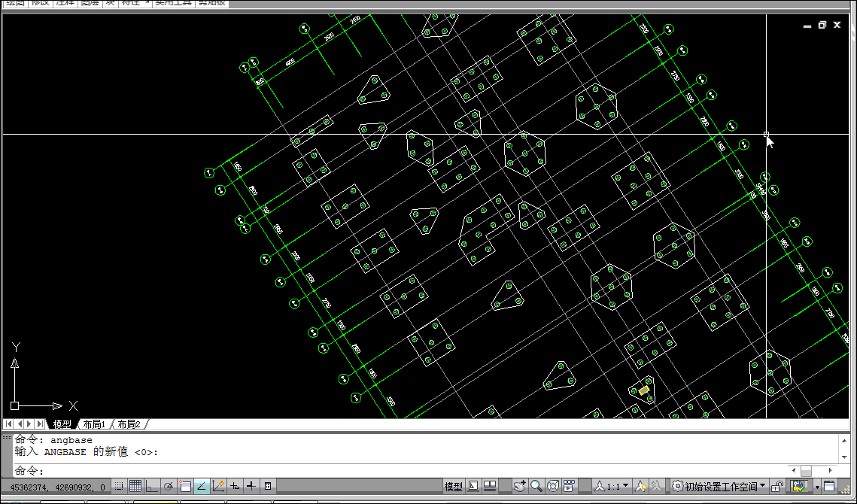Switch to the 布局1 layout tab

(x=94, y=424)
